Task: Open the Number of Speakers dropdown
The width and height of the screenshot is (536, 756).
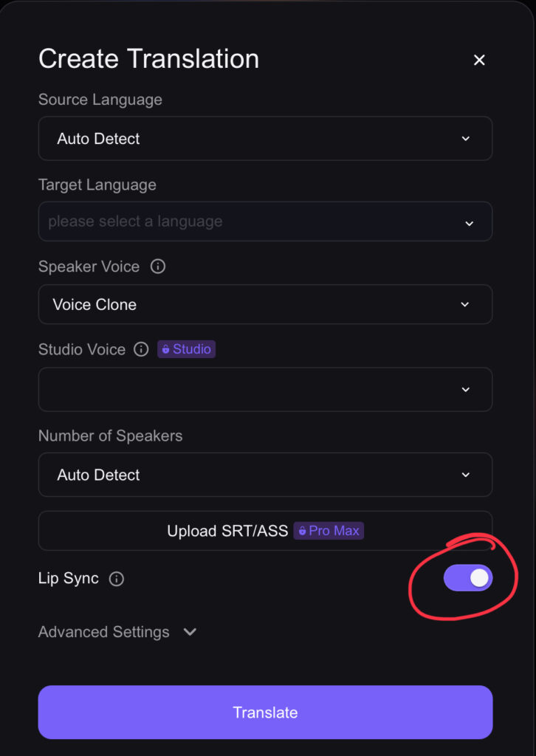Action: (264, 475)
